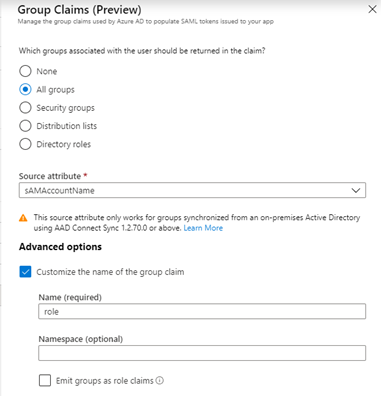Pick the Distribution lists radio button
The height and width of the screenshot is (396, 381).
(25, 126)
